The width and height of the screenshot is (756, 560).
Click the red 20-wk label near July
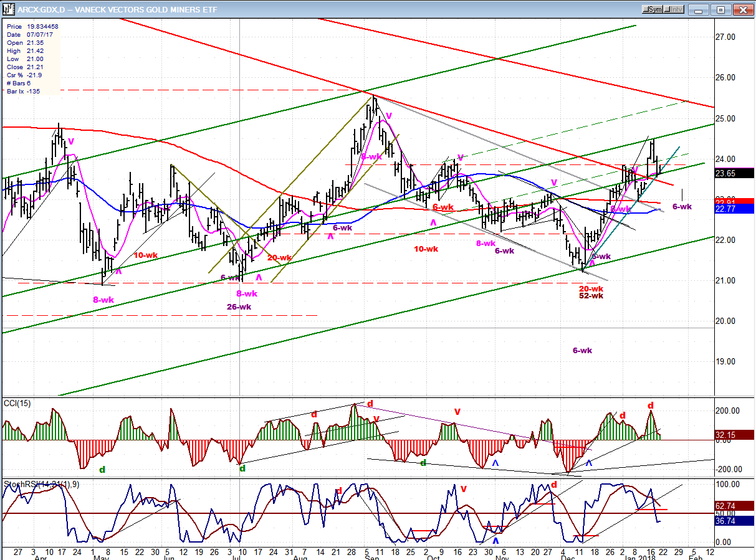tap(279, 258)
